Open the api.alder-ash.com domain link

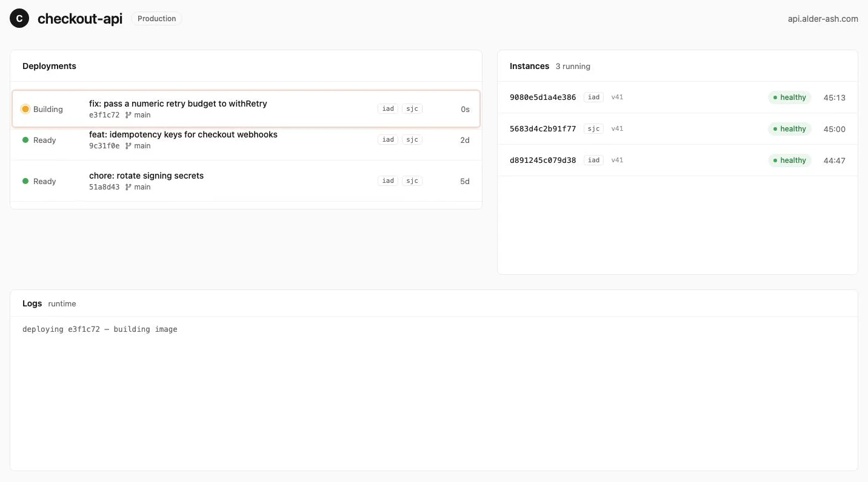point(823,19)
